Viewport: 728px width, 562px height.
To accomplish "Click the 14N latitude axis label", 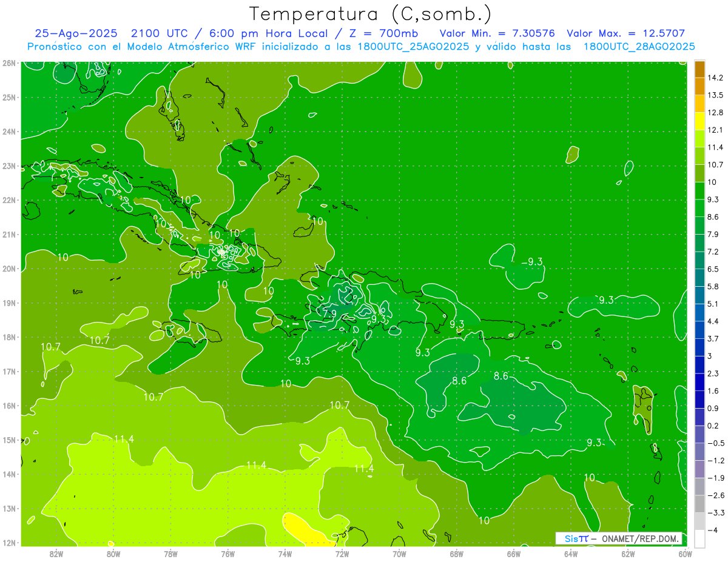I will click(x=8, y=474).
